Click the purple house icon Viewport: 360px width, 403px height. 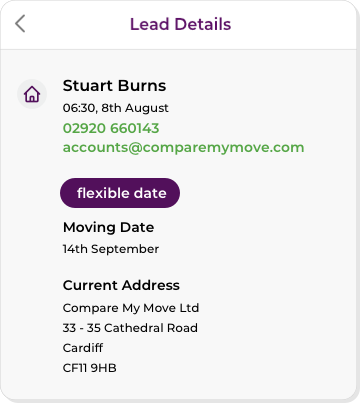click(x=32, y=94)
